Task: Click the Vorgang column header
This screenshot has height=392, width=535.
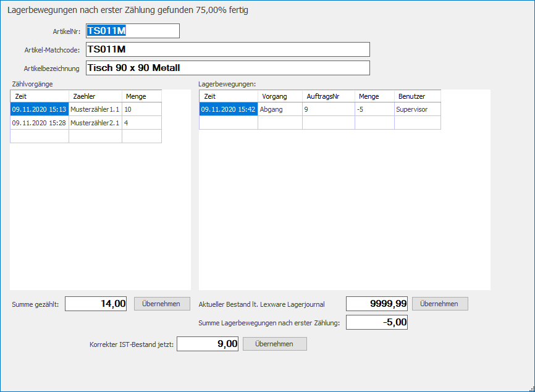Action: click(x=279, y=96)
